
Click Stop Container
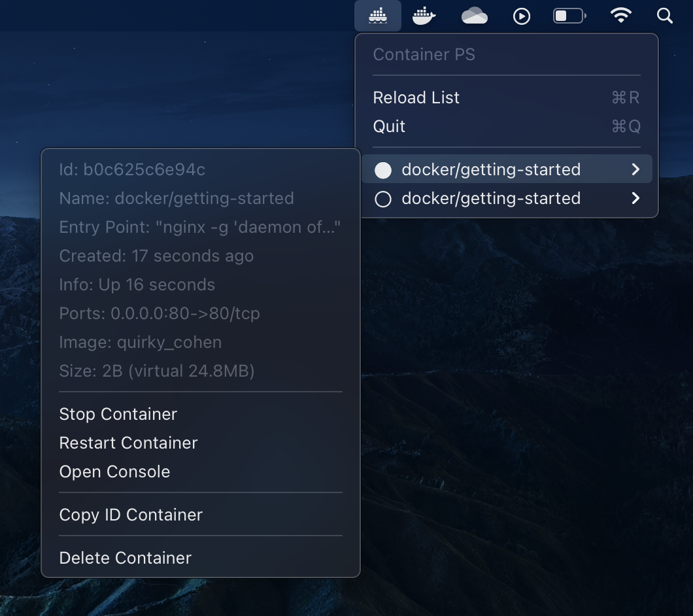[201, 415]
